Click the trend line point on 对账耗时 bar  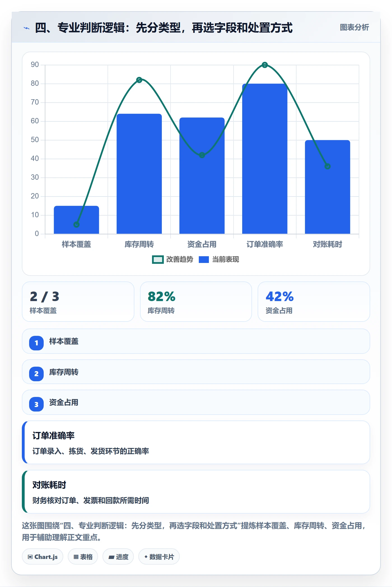point(328,167)
